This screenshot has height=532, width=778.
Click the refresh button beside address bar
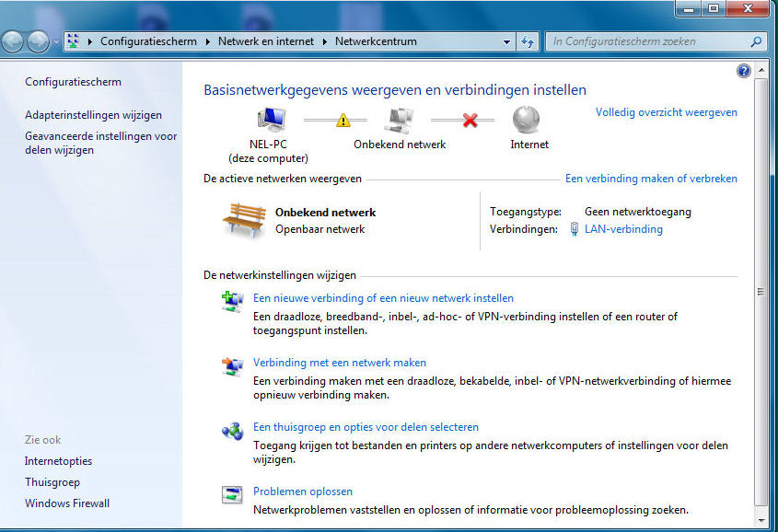(x=528, y=42)
